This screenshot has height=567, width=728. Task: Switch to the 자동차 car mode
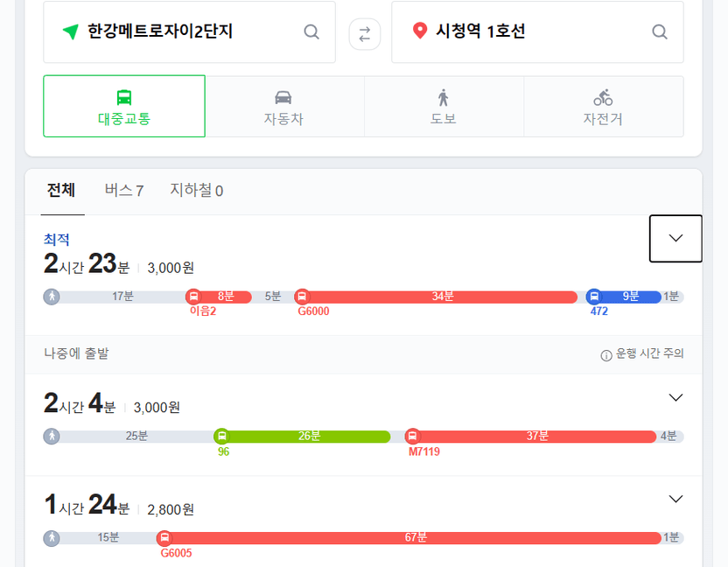pos(283,107)
